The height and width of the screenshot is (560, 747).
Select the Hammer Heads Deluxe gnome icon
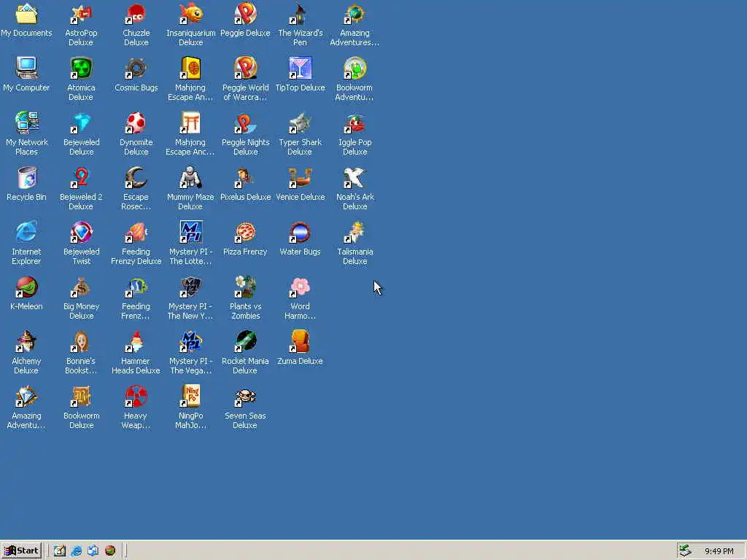pos(136,343)
